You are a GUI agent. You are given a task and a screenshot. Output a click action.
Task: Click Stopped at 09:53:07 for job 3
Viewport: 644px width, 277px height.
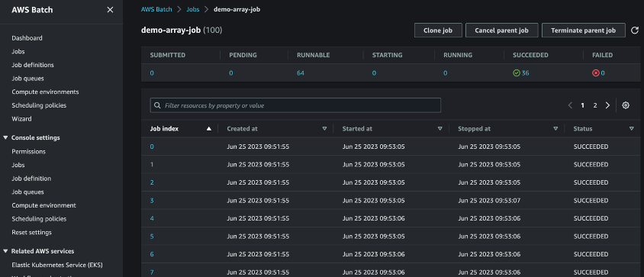489,201
